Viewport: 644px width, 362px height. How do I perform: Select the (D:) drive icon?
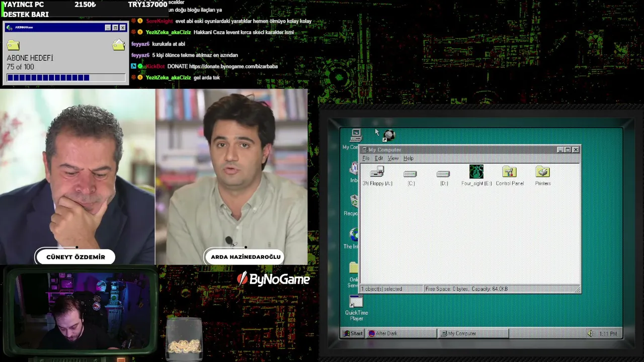[x=443, y=174]
